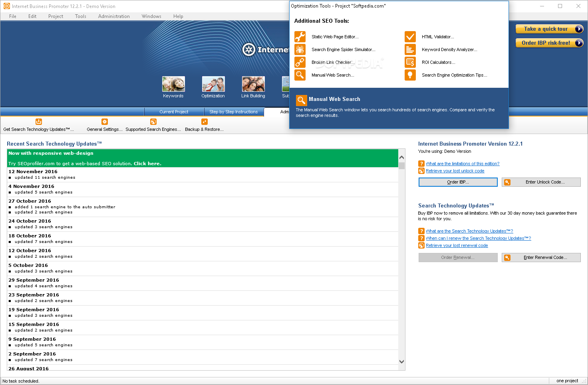This screenshot has height=385, width=588.
Task: Click arrow icon on Order IBP risk-free
Action: coord(579,43)
